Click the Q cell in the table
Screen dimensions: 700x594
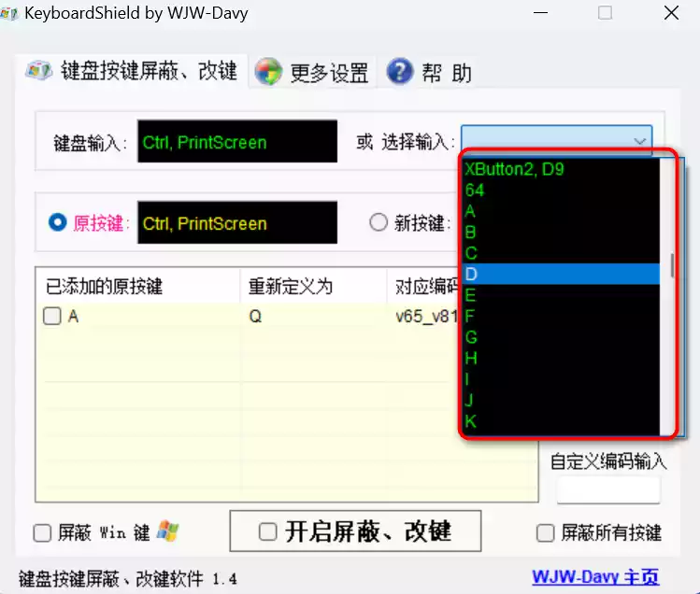255,317
